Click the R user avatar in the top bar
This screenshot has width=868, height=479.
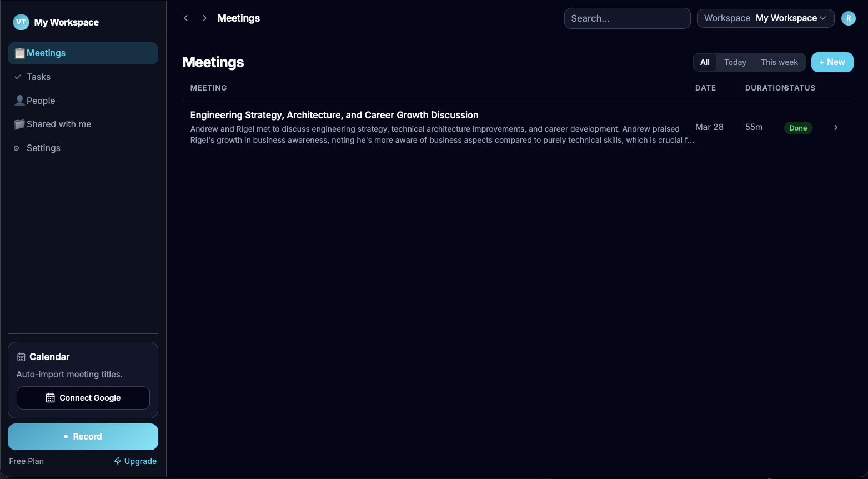coord(849,18)
